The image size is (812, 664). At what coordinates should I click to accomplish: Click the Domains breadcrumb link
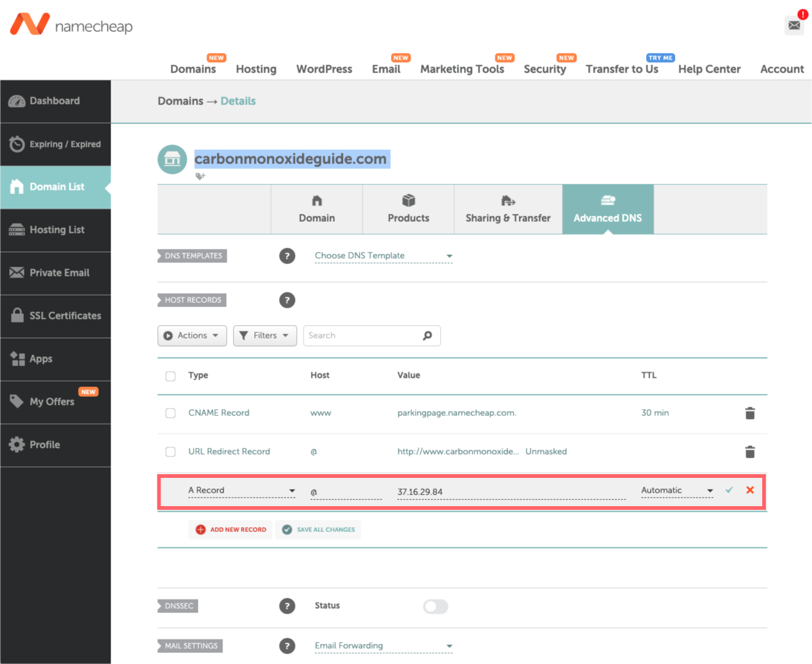(x=180, y=101)
